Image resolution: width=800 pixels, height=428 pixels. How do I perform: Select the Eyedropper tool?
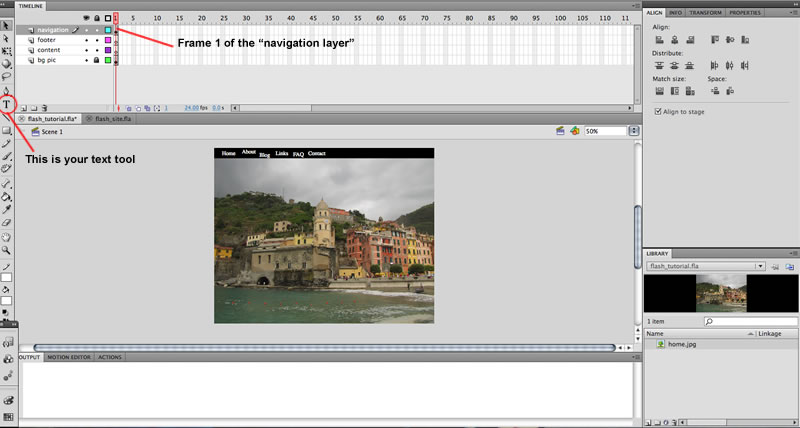click(x=7, y=210)
